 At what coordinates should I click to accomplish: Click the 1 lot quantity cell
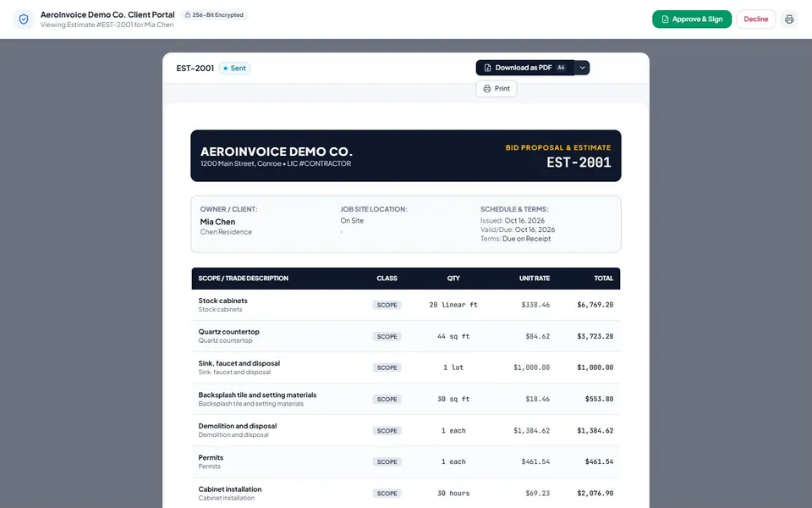(453, 367)
